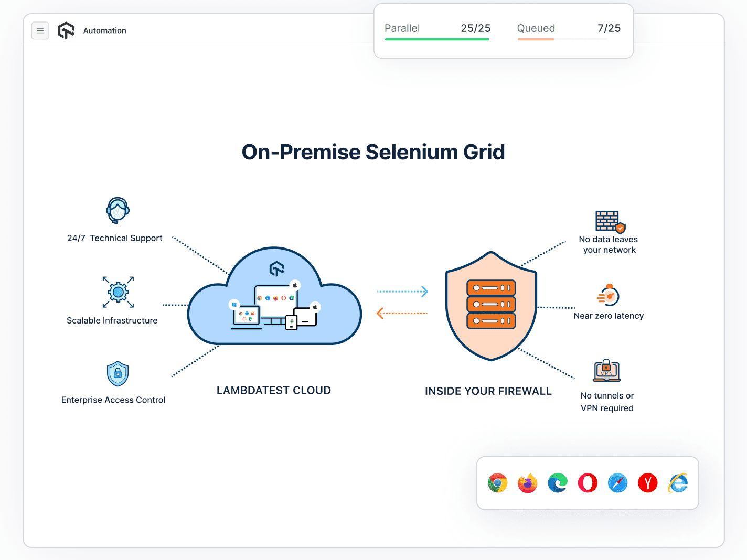Select the Microsoft Edge browser icon
The height and width of the screenshot is (560, 747).
[x=558, y=483]
